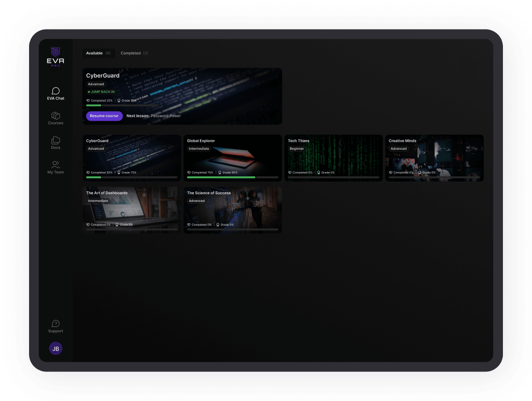Open the Tech Titans course card
Viewport: 532px width, 401px height.
click(333, 158)
